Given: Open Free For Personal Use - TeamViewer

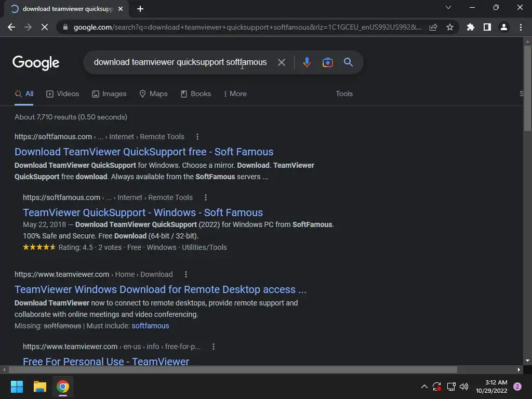Looking at the screenshot, I should tap(106, 361).
